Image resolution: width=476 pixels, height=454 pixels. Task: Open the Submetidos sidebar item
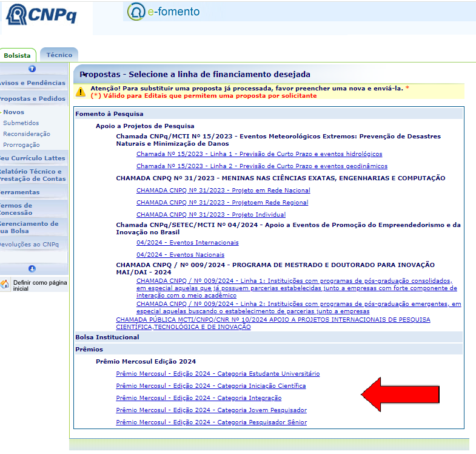(21, 123)
